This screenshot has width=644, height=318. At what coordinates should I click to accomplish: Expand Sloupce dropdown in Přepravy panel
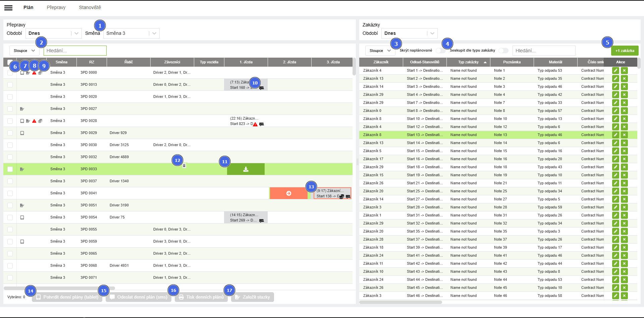point(24,51)
